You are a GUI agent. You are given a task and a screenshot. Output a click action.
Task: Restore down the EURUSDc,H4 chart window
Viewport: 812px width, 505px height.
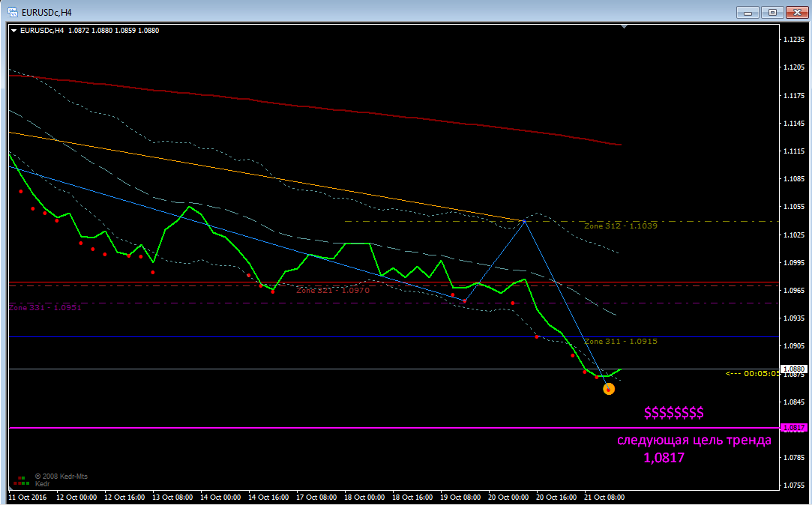(773, 12)
